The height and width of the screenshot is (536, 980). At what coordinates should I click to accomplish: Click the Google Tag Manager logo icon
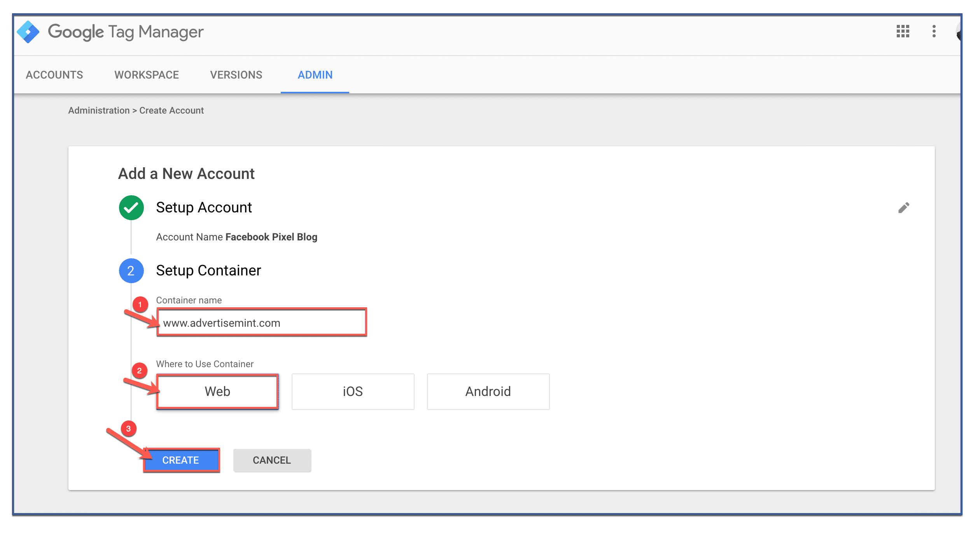[x=28, y=32]
